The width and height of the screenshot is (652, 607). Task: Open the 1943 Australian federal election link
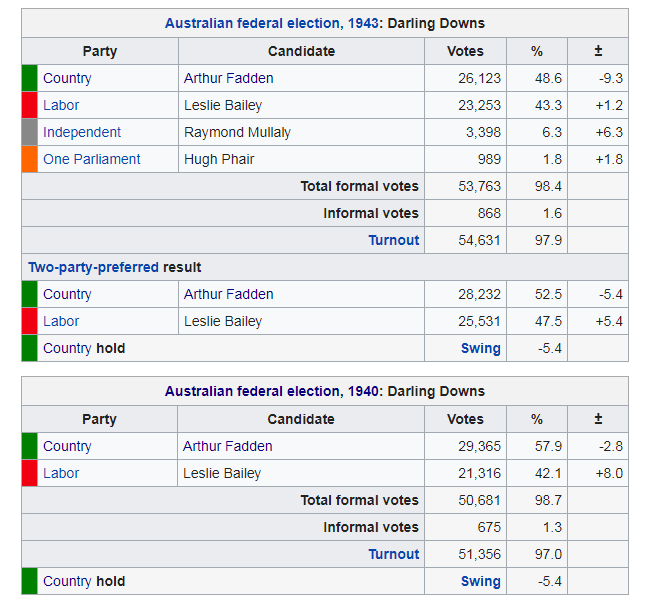click(x=270, y=24)
